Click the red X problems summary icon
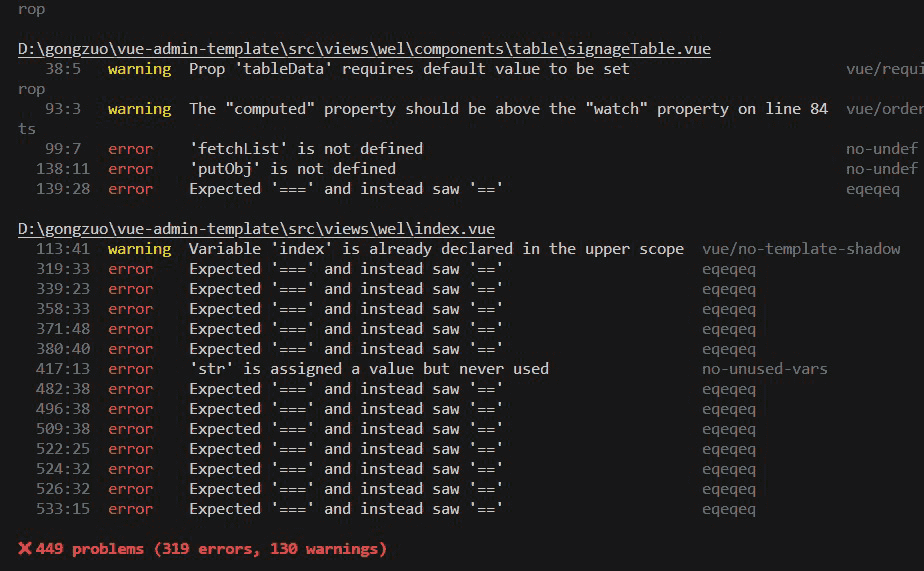The height and width of the screenshot is (571, 924). click(25, 549)
